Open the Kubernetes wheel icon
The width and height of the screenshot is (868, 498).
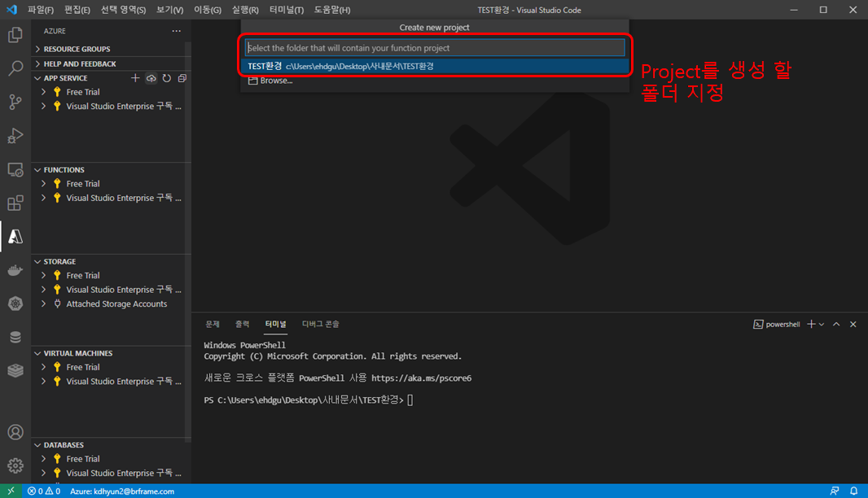pyautogui.click(x=15, y=304)
